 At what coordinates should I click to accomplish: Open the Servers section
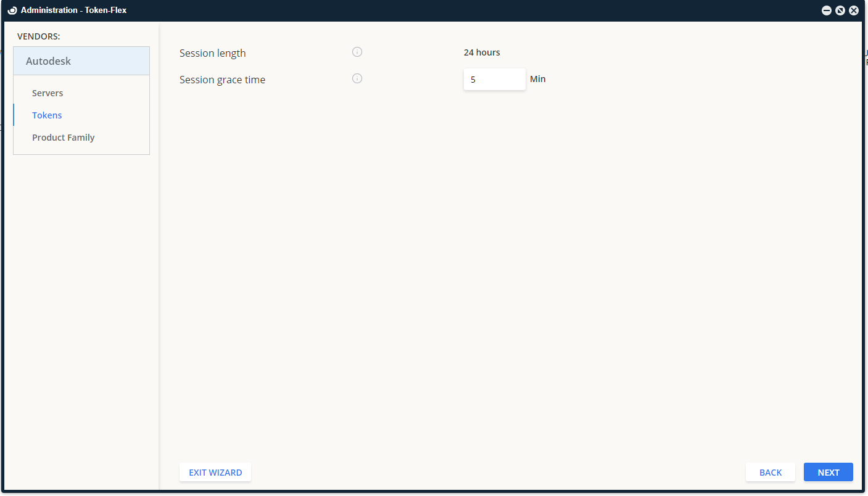click(48, 93)
